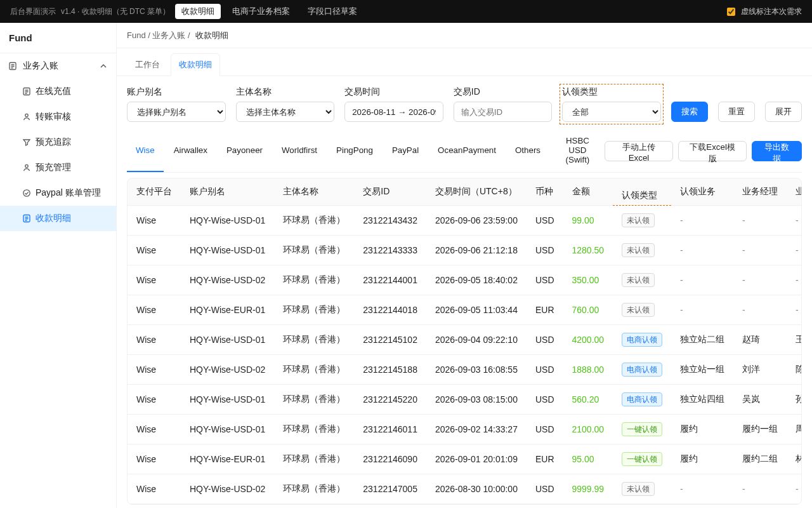Select the Worldfirst platform tab
Image resolution: width=812 pixels, height=508 pixels.
click(x=299, y=150)
